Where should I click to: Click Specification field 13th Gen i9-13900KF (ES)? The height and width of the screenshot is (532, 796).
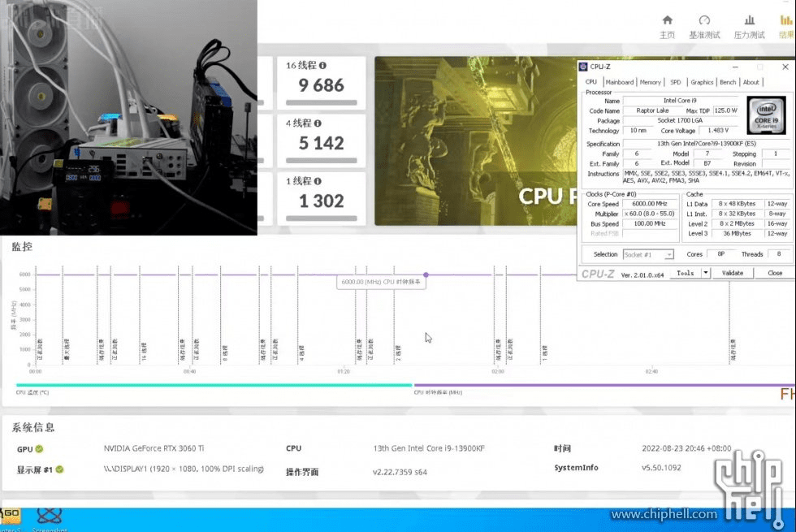(x=706, y=144)
